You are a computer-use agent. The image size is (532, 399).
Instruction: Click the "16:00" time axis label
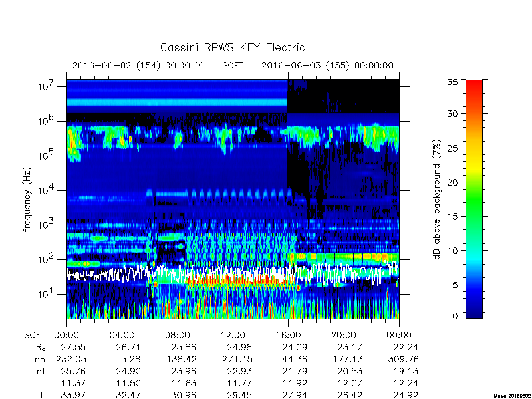tap(288, 336)
